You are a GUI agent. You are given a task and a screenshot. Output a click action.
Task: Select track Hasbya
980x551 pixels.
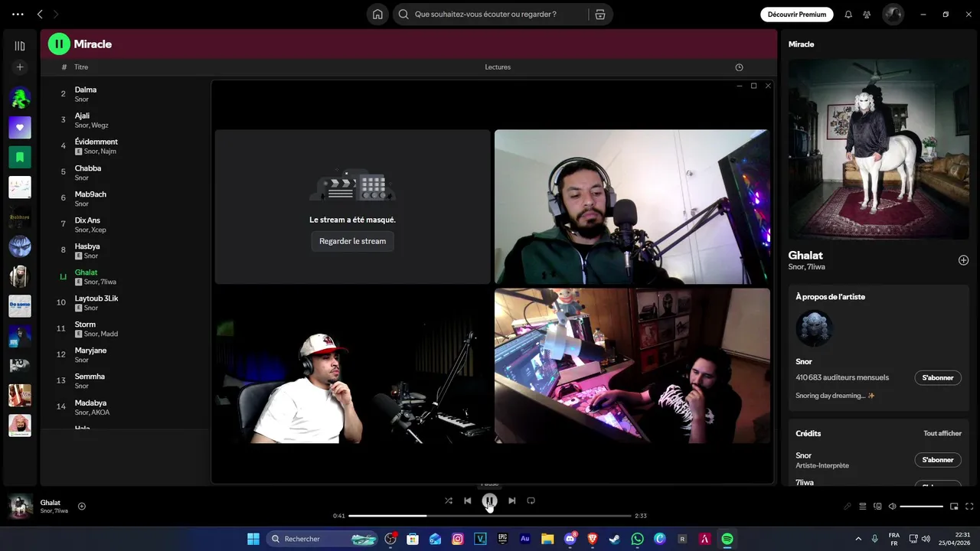87,246
